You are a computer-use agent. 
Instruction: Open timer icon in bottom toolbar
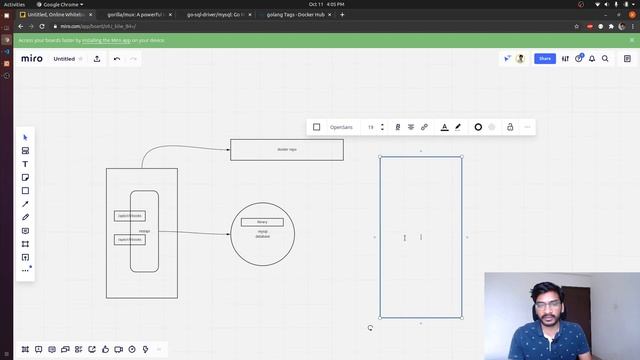pos(132,349)
